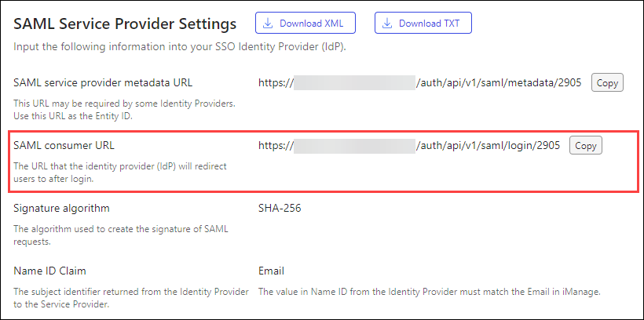Image resolution: width=644 pixels, height=320 pixels.
Task: Click the blurred domain in the metadata URL
Action: click(355, 83)
